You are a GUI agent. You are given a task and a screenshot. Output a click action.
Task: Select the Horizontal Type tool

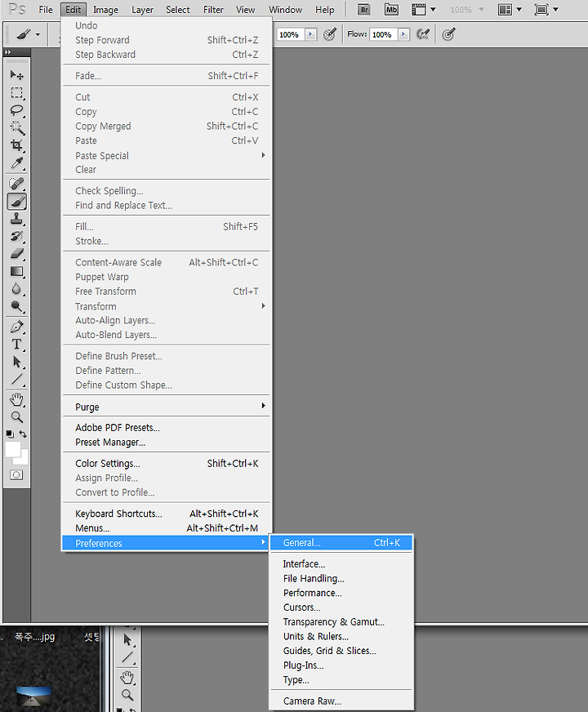pos(17,345)
